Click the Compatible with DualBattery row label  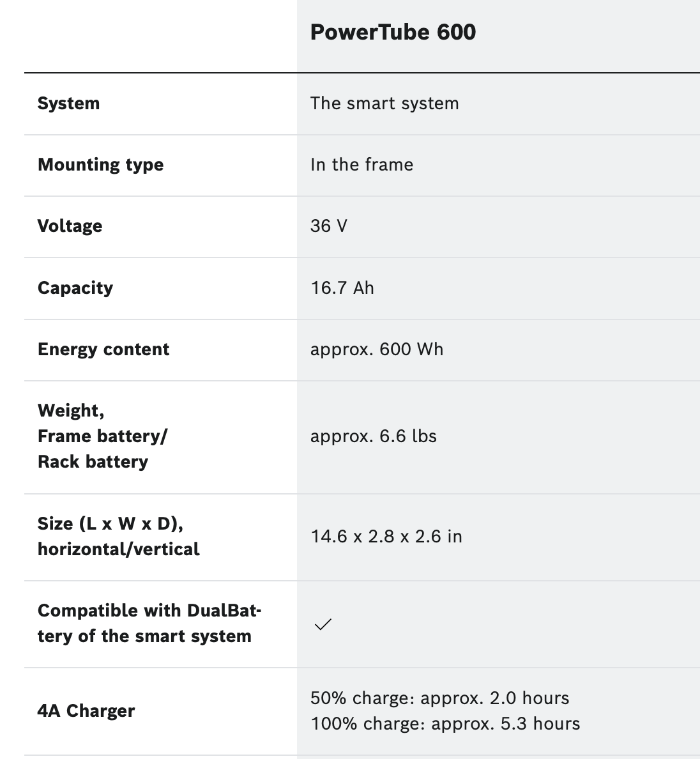click(x=149, y=624)
